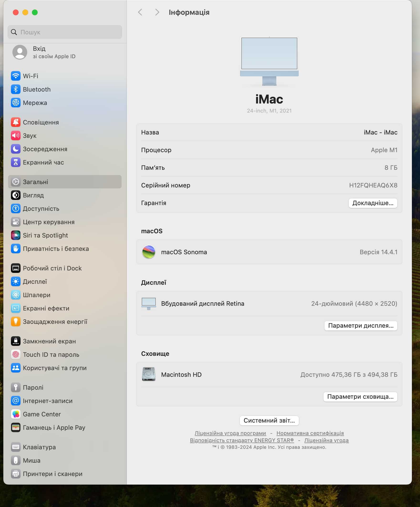Open Миша mouse icon
This screenshot has height=507, width=420.
pyautogui.click(x=16, y=460)
